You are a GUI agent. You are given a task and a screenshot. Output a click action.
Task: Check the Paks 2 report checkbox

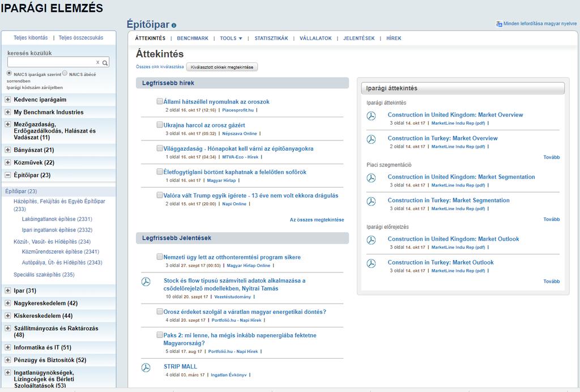(159, 335)
